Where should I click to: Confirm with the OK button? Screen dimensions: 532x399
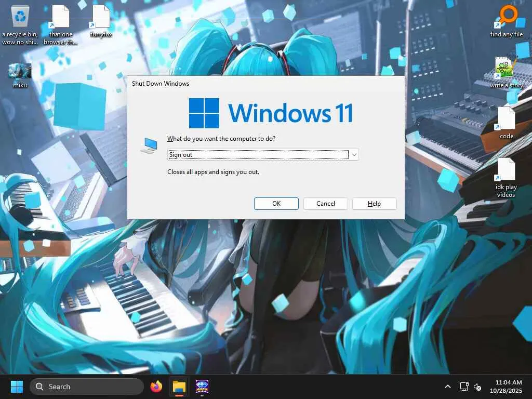click(276, 204)
